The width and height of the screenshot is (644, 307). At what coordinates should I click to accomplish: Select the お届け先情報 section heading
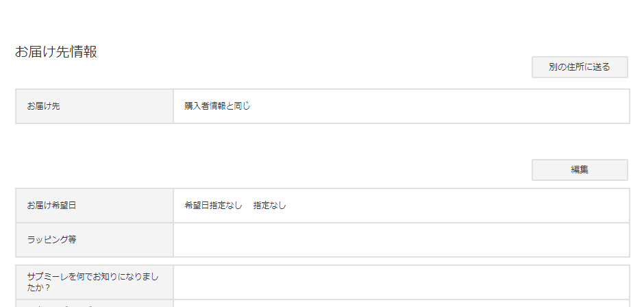pos(56,52)
